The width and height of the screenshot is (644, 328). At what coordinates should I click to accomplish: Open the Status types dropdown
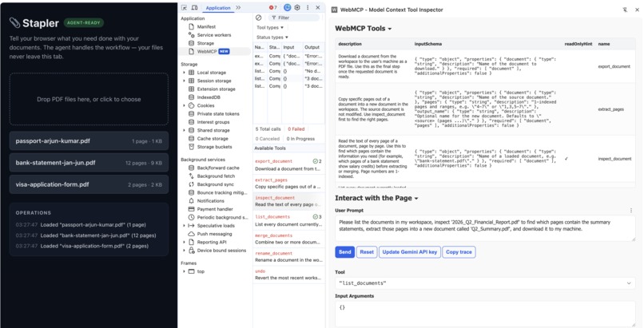click(272, 38)
